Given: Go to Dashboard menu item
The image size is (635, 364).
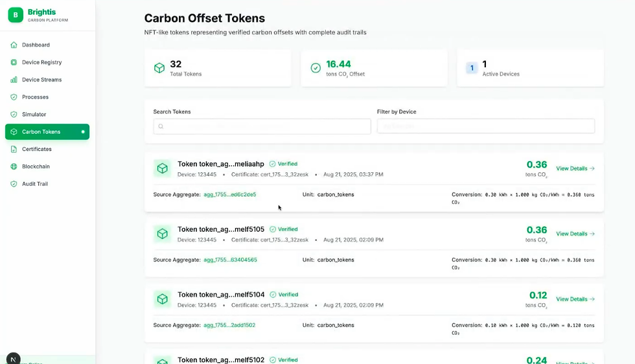Looking at the screenshot, I should click(47, 45).
